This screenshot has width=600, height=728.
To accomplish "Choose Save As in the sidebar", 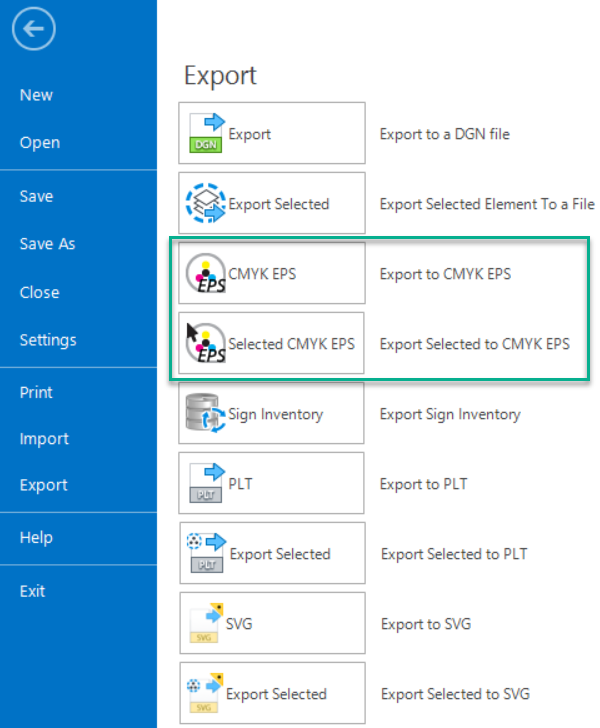I will [x=47, y=244].
